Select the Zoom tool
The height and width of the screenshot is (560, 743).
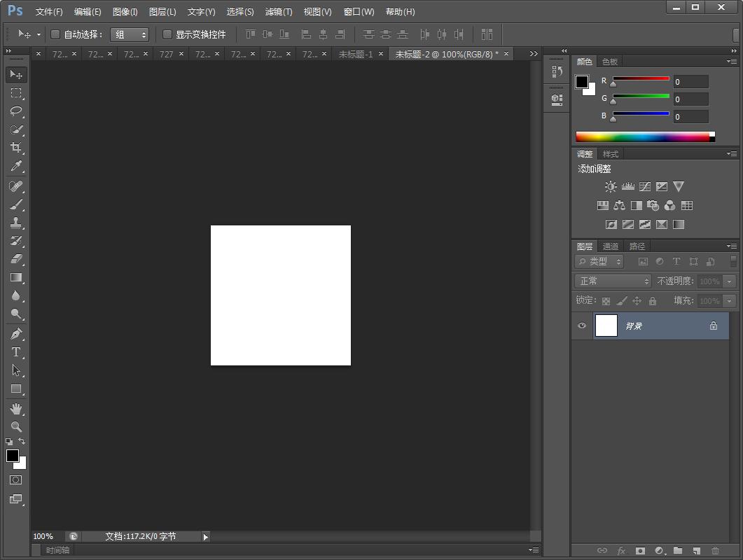click(16, 426)
